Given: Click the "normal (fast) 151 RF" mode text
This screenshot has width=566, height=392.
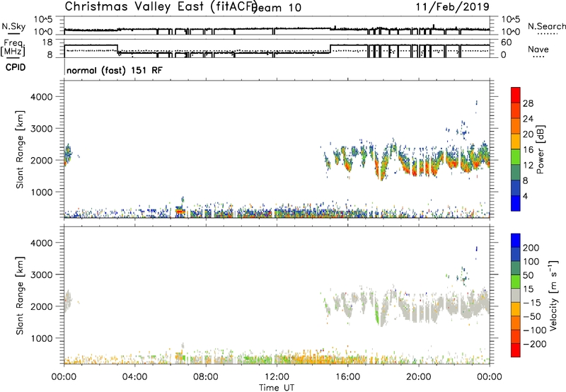Looking at the screenshot, I should tap(115, 70).
